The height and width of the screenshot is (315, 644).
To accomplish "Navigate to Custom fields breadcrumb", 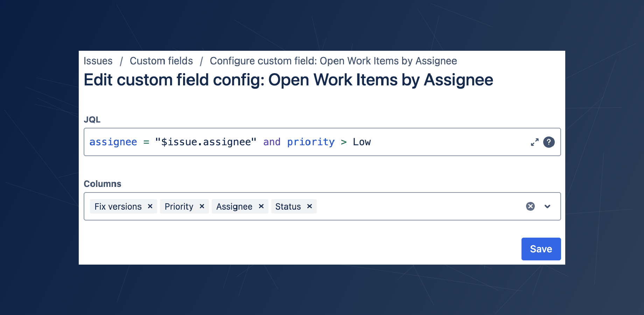I will [x=161, y=61].
